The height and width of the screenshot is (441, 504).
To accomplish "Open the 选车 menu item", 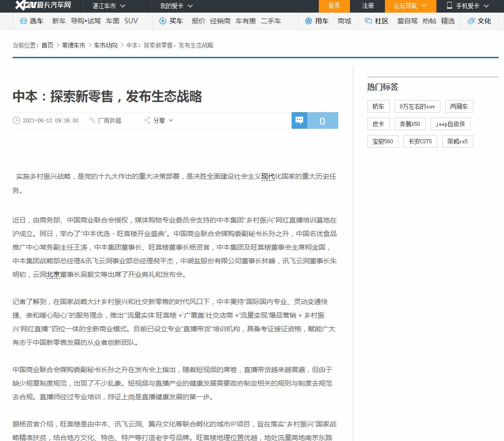I will click(x=36, y=21).
